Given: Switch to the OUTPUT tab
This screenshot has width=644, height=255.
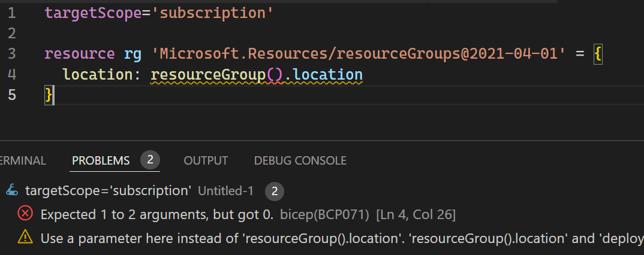Looking at the screenshot, I should 206,160.
